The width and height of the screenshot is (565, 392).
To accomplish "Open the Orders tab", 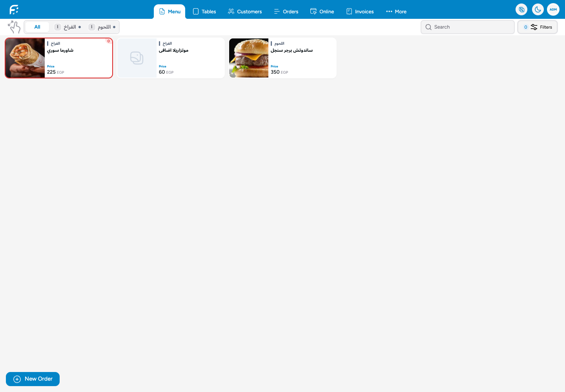I will point(286,12).
